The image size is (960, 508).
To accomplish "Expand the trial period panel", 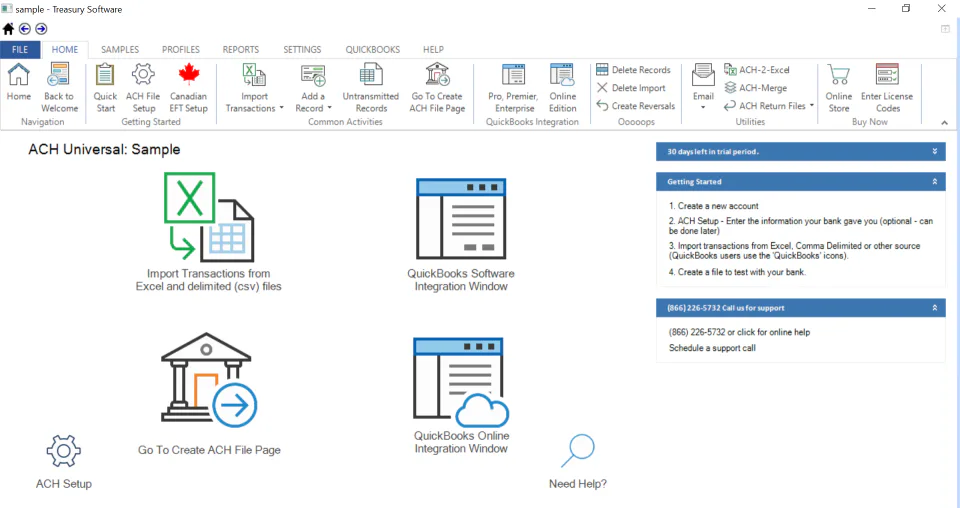I will pos(934,151).
